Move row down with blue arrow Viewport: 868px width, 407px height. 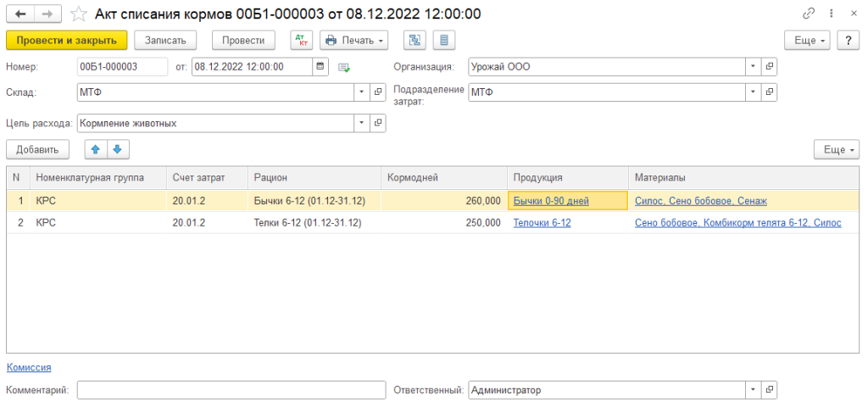(x=117, y=149)
